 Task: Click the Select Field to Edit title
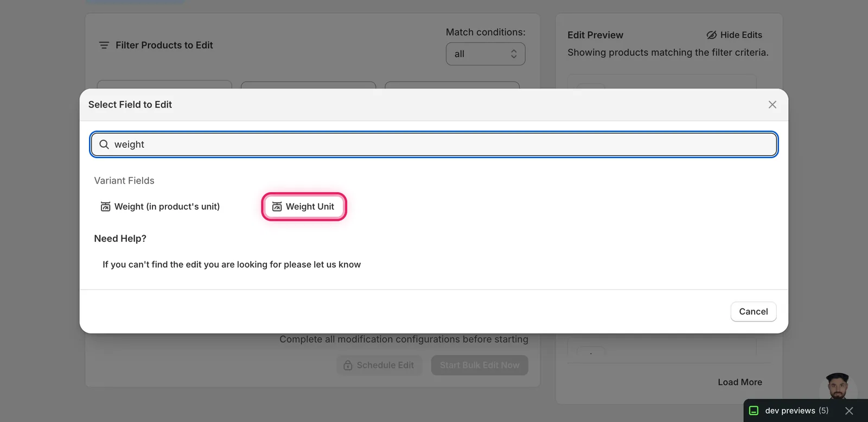(130, 105)
